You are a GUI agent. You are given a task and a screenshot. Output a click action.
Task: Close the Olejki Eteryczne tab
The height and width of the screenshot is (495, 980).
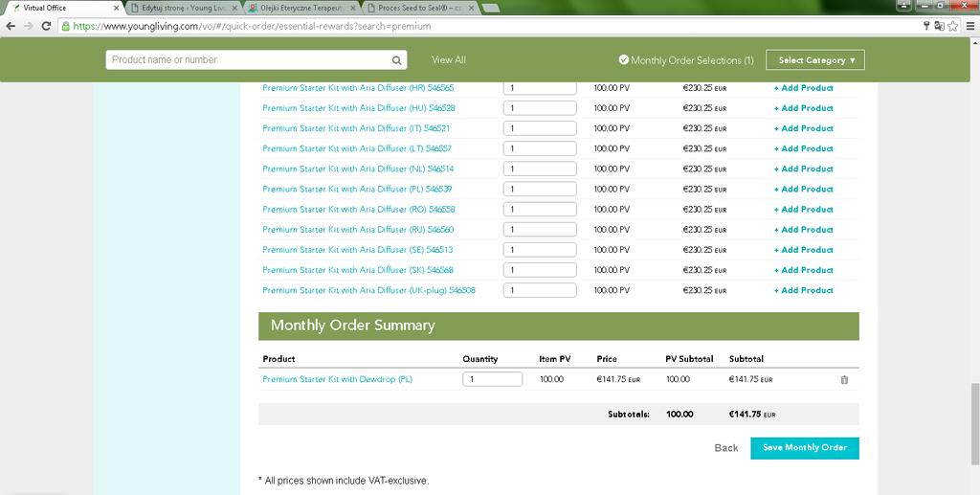point(352,8)
